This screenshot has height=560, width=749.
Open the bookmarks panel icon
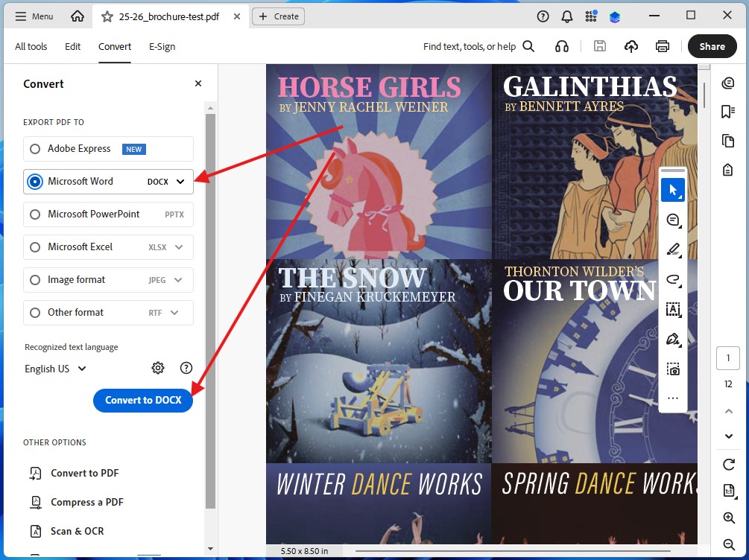point(728,112)
